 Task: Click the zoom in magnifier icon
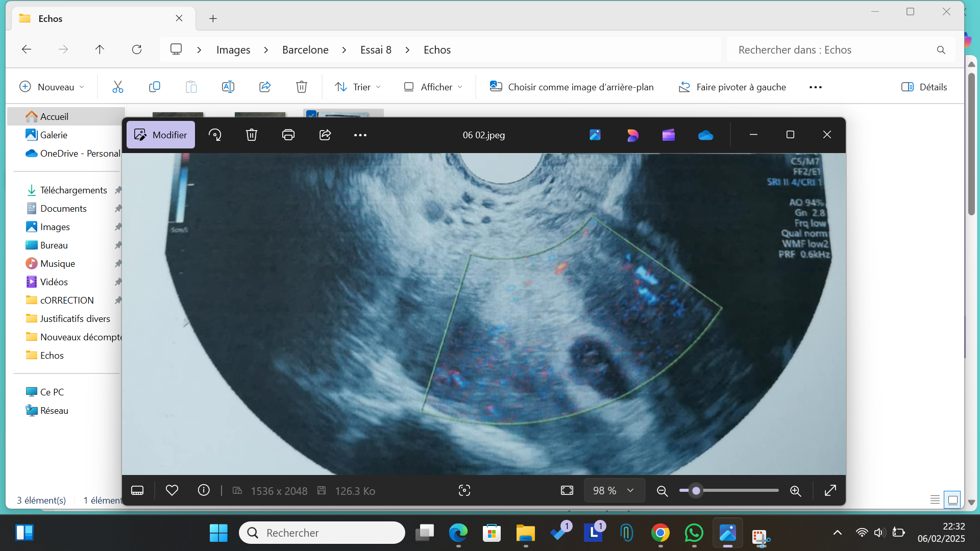(795, 491)
